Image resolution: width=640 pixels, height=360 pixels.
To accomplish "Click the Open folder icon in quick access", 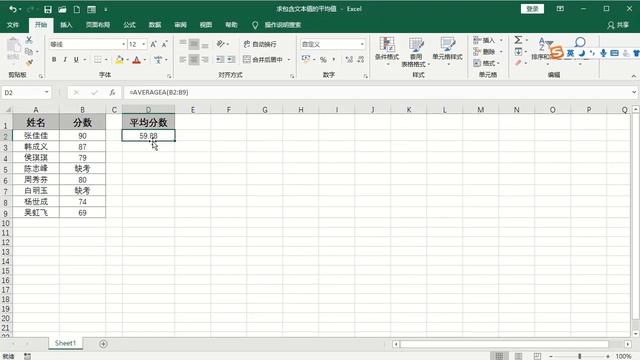I will pyautogui.click(x=62, y=9).
